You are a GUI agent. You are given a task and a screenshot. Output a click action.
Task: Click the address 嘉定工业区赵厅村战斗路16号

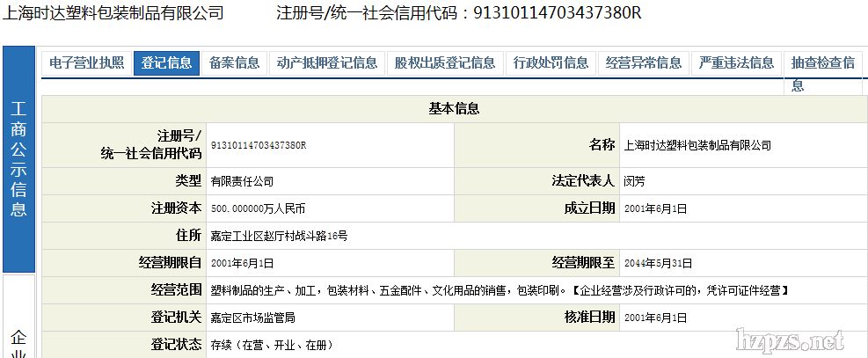(279, 236)
